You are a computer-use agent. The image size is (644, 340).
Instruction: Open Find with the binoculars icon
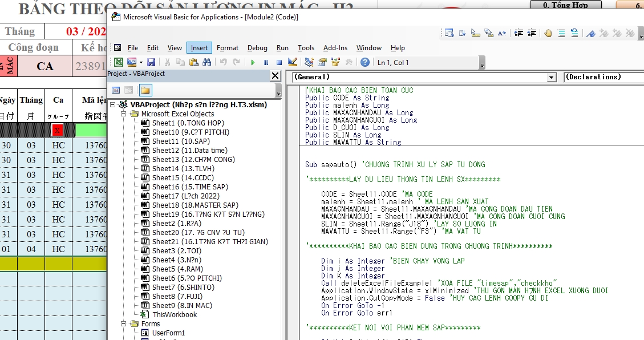pyautogui.click(x=207, y=62)
